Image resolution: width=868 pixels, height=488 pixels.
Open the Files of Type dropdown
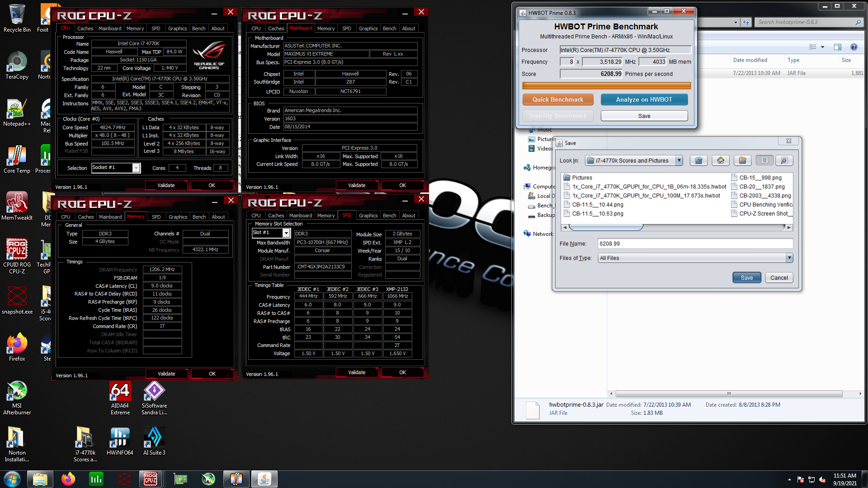[x=789, y=258]
